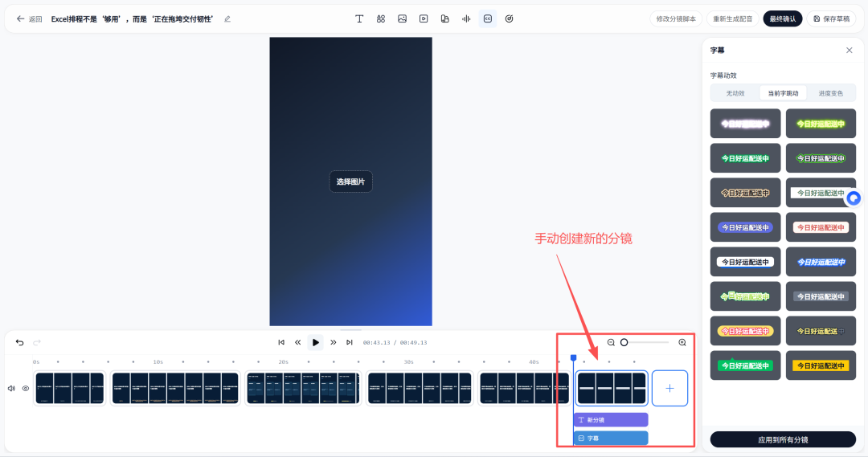This screenshot has width=868, height=457.
Task: Choose the yellow-green glow subtitle style
Action: pyautogui.click(x=821, y=124)
